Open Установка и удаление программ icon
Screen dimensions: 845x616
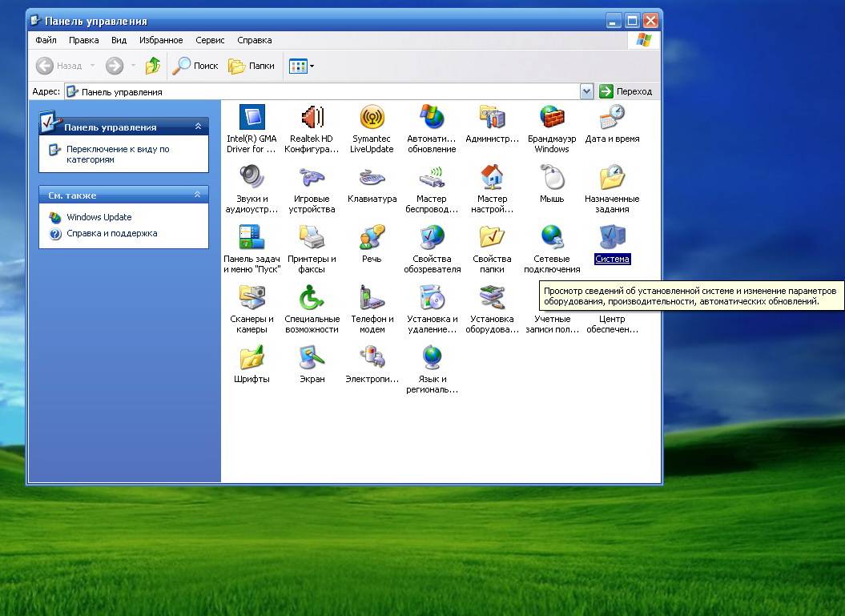[x=432, y=297]
